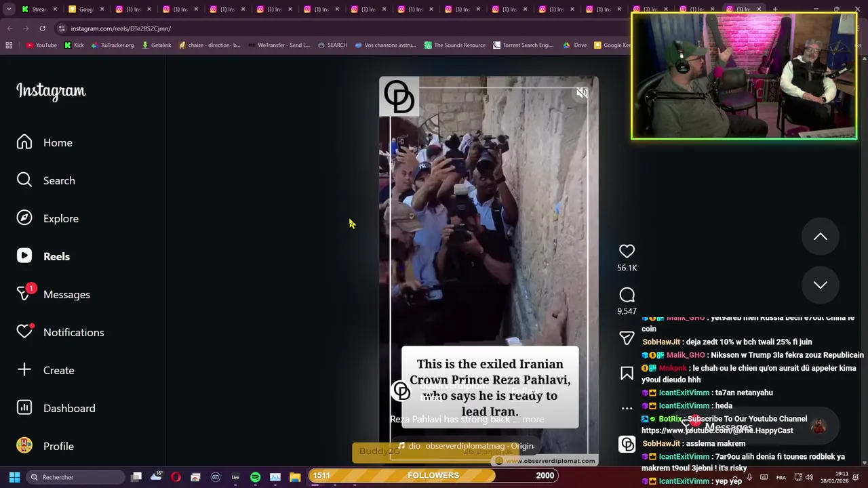Go to the next reel with the down arrow
The width and height of the screenshot is (868, 488).
coord(821,285)
